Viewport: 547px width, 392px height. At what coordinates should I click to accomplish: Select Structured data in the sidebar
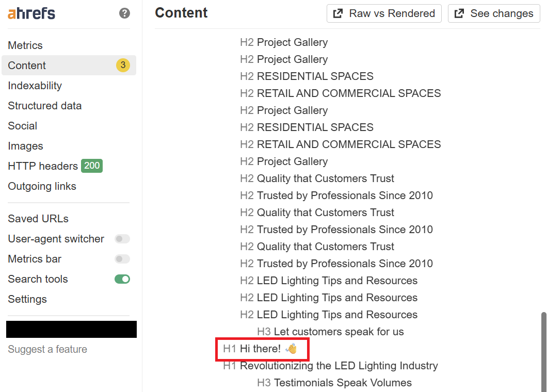point(45,106)
